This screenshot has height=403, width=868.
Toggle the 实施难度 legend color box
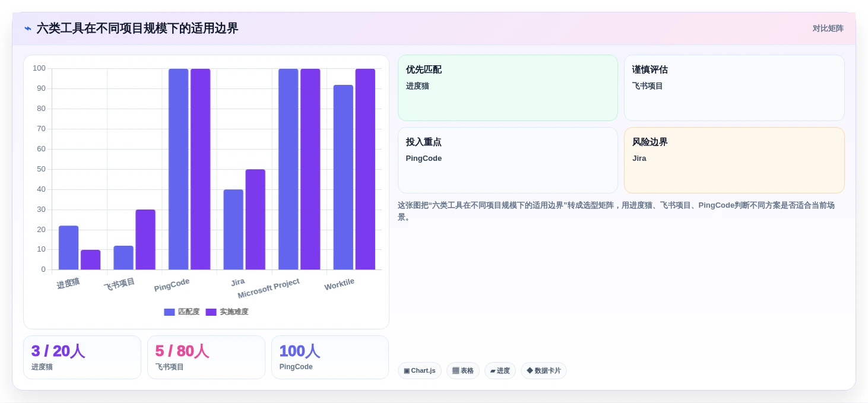211,312
